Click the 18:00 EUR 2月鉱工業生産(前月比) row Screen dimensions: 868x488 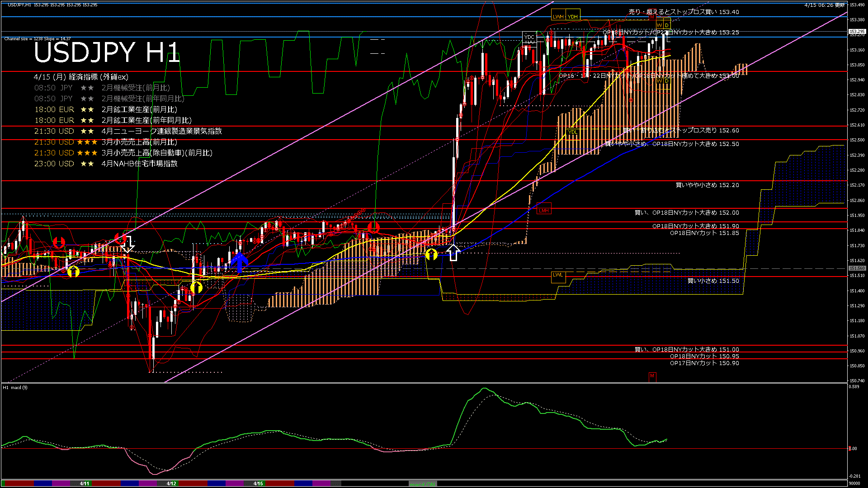coord(106,109)
